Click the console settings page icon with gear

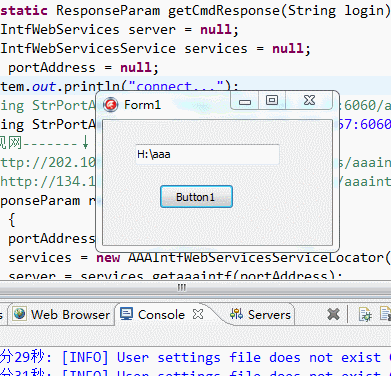365,314
